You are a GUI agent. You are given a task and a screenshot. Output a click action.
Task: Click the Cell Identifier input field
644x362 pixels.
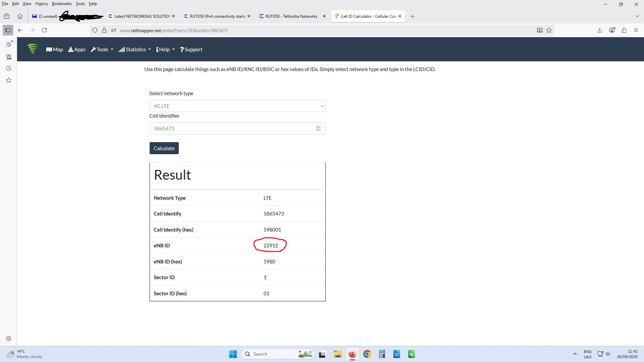pos(231,128)
